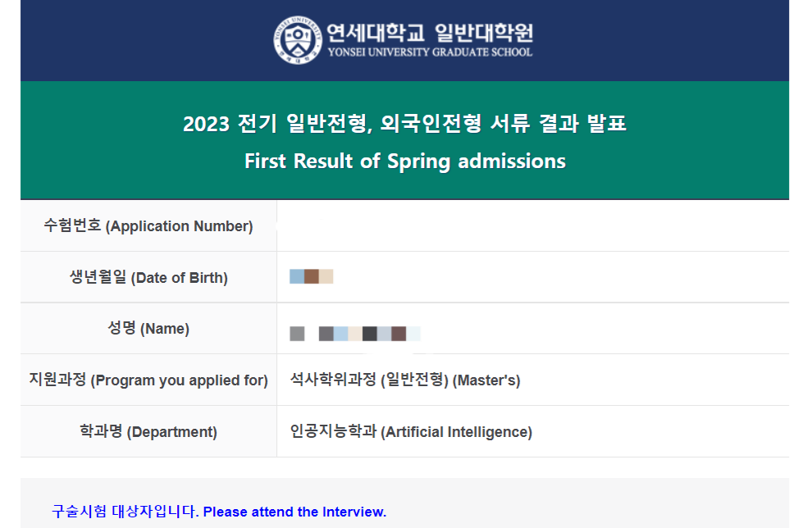Click the empty Application Number value field

pos(531,226)
